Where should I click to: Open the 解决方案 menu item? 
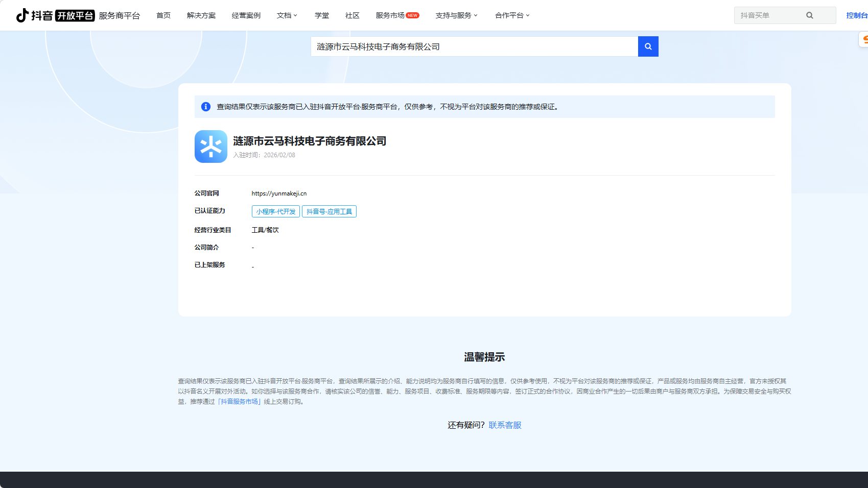click(x=201, y=15)
